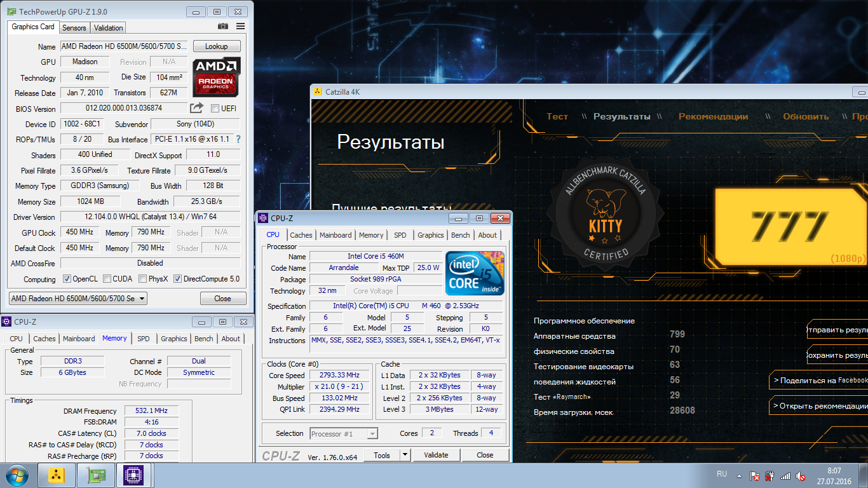Open About tab in front CPU-Z window
868x488 pixels.
487,235
